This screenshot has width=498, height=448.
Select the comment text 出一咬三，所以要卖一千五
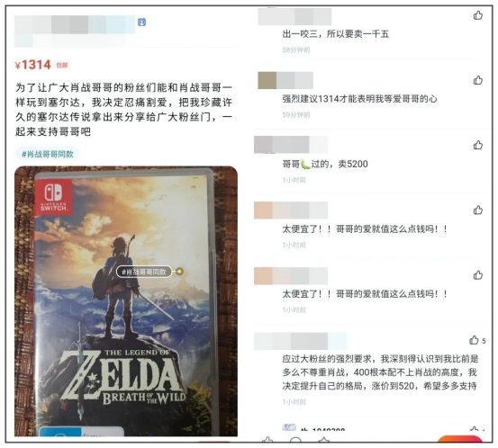pos(335,34)
